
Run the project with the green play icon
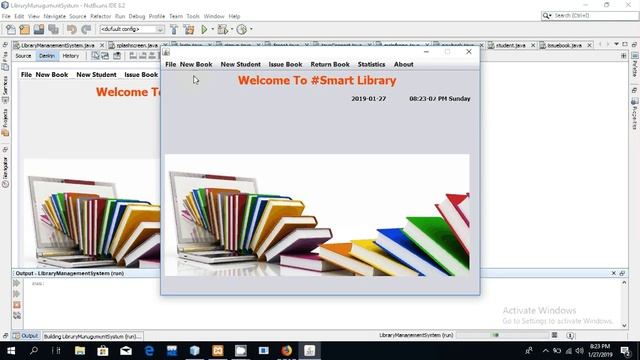pyautogui.click(x=204, y=29)
